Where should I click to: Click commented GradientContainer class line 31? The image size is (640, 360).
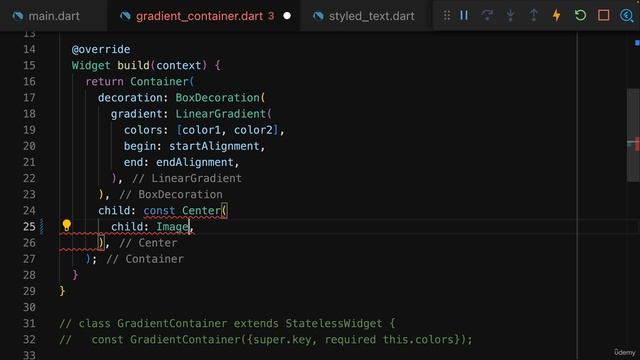click(227, 324)
